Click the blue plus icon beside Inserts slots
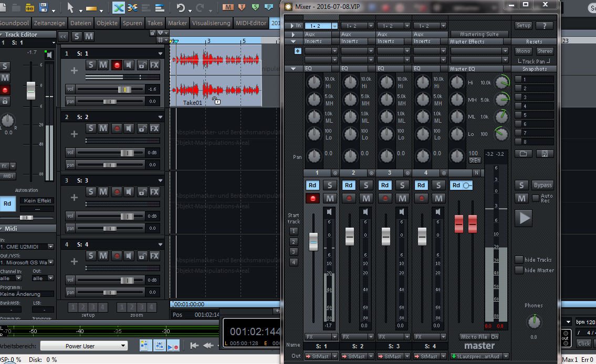Image resolution: width=596 pixels, height=364 pixels. (x=298, y=51)
